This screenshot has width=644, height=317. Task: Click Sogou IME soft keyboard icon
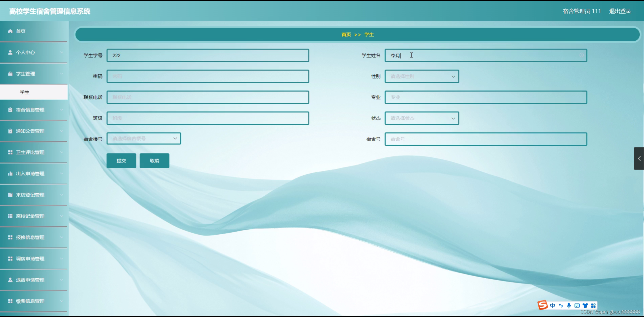click(x=577, y=305)
